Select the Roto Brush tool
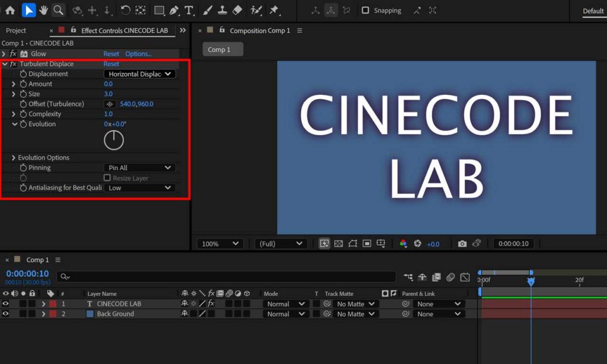The image size is (607, 364). [256, 11]
